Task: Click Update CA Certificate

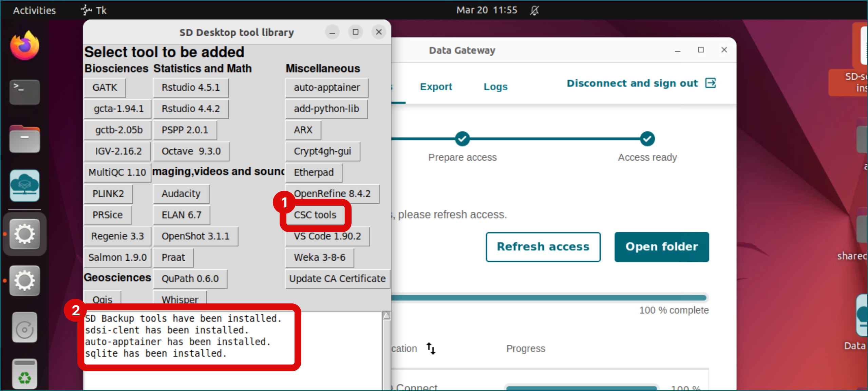Action: click(x=337, y=279)
